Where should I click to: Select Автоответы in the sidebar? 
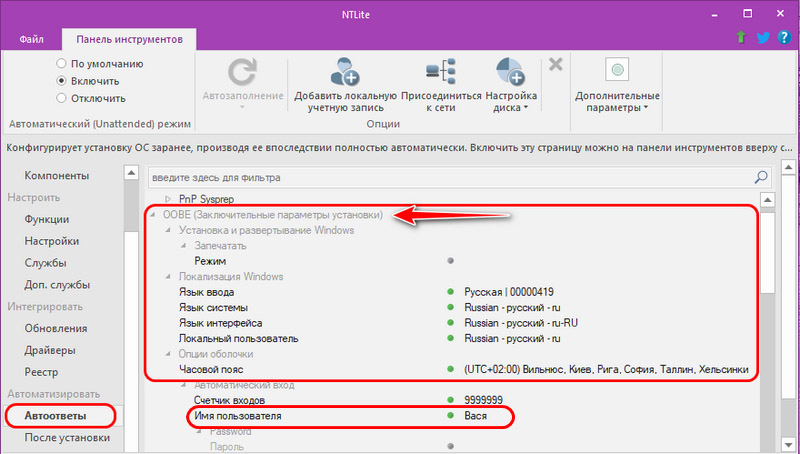coord(55,416)
